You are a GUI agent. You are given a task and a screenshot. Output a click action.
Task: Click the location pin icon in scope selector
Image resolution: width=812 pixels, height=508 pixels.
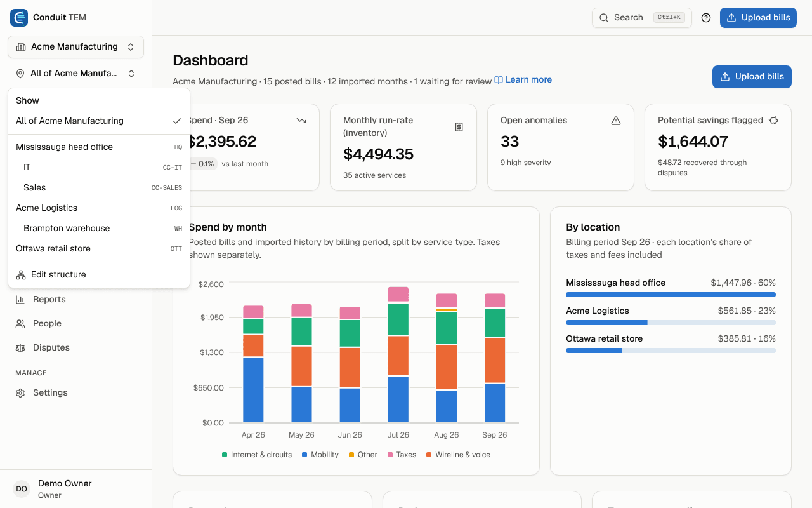(x=20, y=74)
